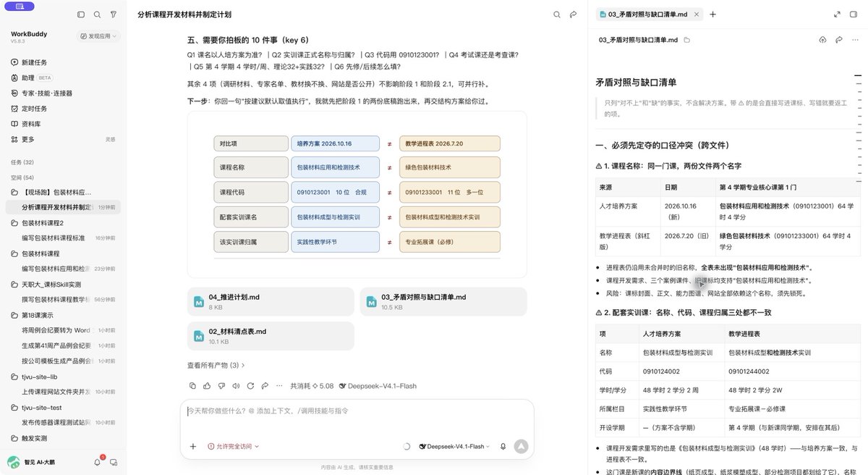Screen dimensions: 868x475
Task: Open task 撰写包装材料课程教学标
Action: point(63,300)
